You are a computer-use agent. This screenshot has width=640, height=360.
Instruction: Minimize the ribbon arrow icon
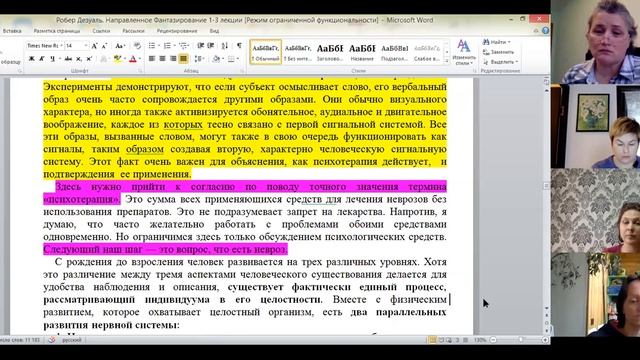[x=536, y=31]
